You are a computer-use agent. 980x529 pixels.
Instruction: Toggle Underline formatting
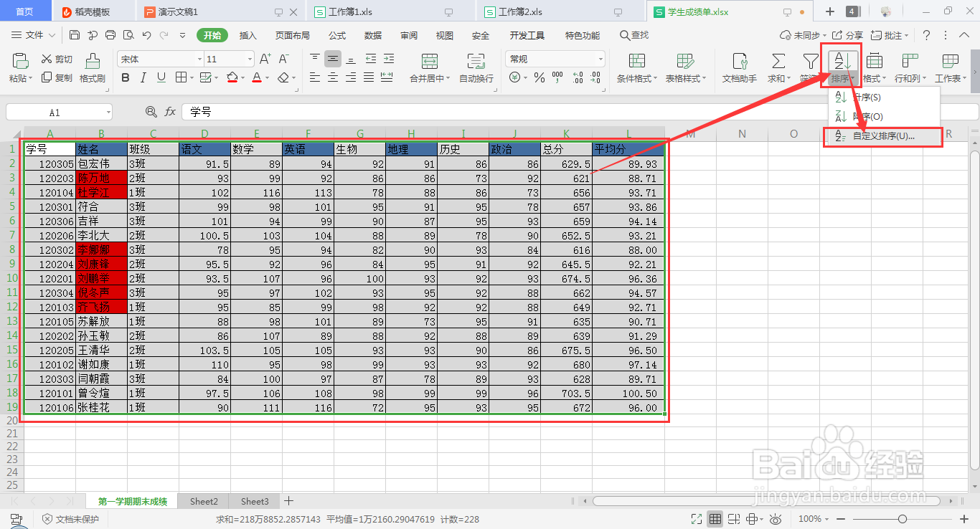[x=161, y=77]
